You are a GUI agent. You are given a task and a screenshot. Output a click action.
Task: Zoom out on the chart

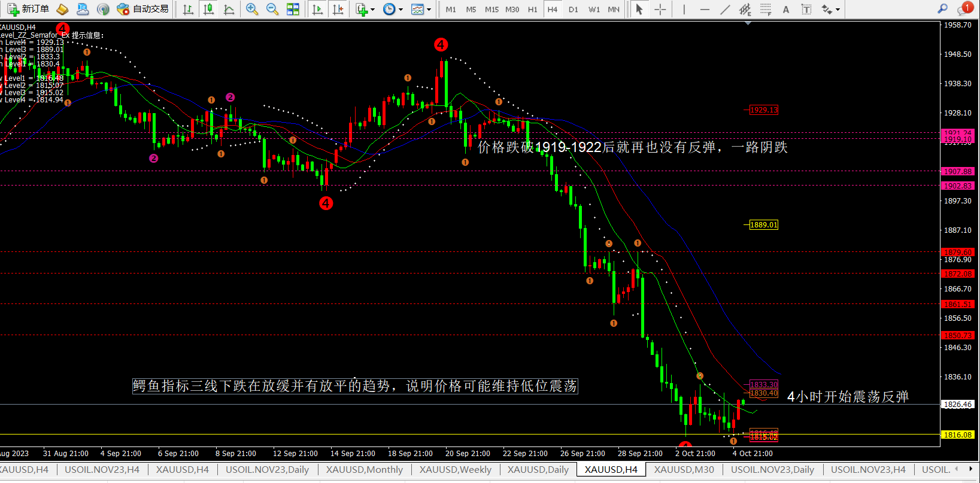[272, 9]
